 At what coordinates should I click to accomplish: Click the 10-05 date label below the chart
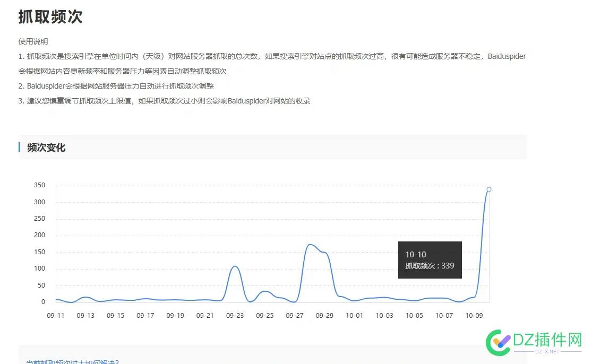click(x=415, y=315)
